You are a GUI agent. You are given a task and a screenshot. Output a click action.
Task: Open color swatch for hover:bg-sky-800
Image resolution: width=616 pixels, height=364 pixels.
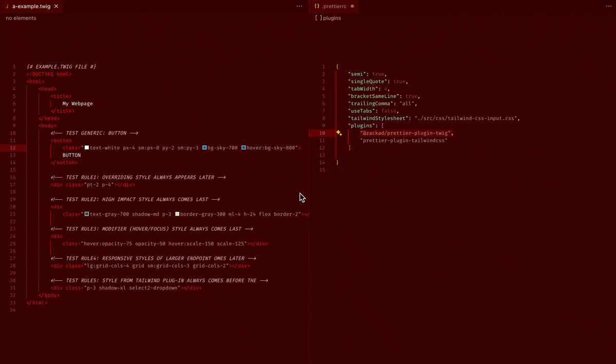coord(244,148)
